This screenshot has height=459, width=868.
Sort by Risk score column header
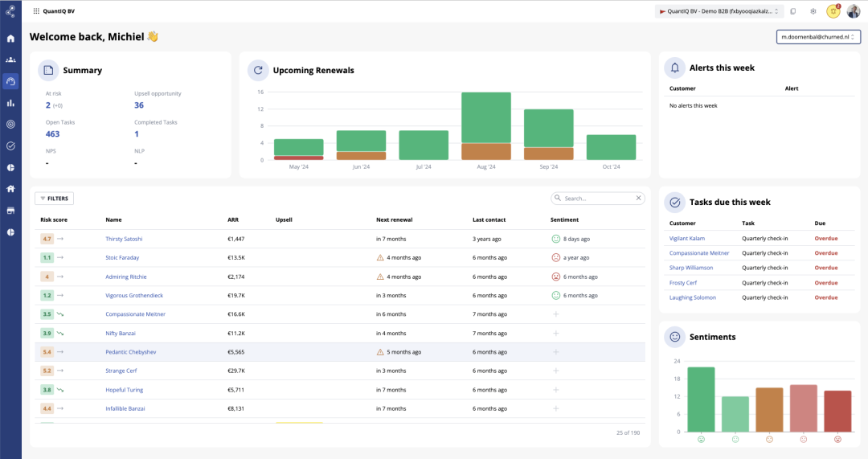(x=54, y=219)
